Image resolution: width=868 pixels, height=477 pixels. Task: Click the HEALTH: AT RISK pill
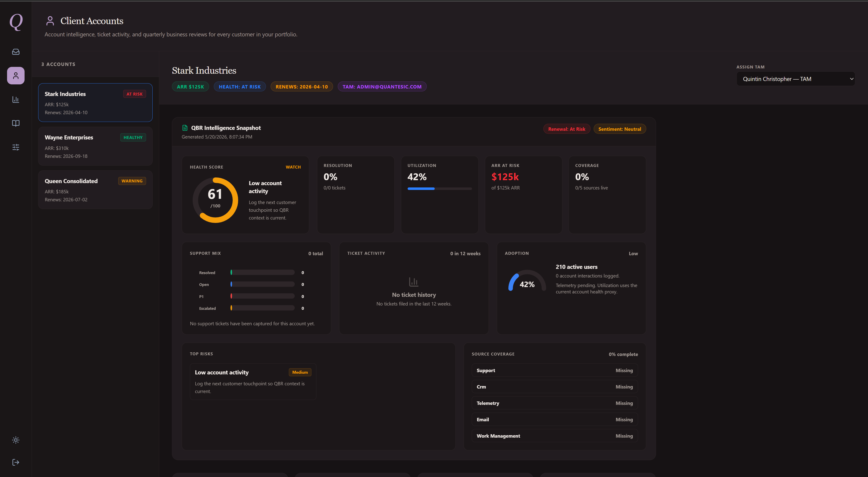click(x=240, y=87)
